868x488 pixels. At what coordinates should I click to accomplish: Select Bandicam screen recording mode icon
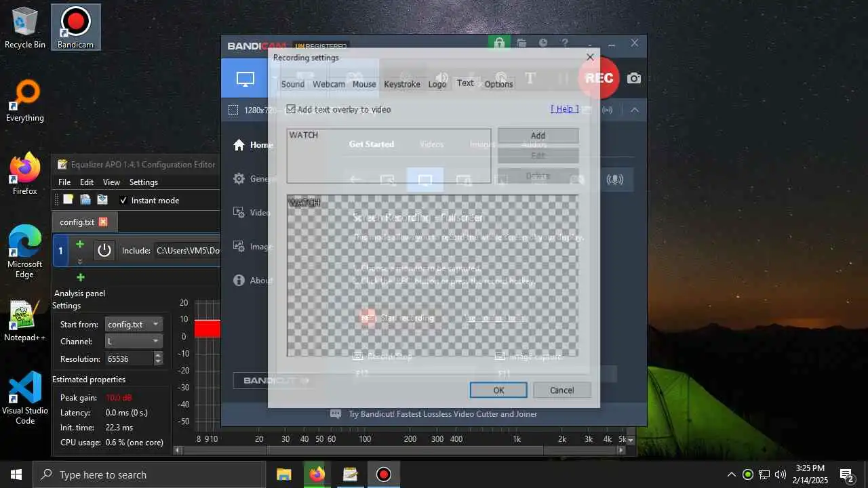[245, 79]
